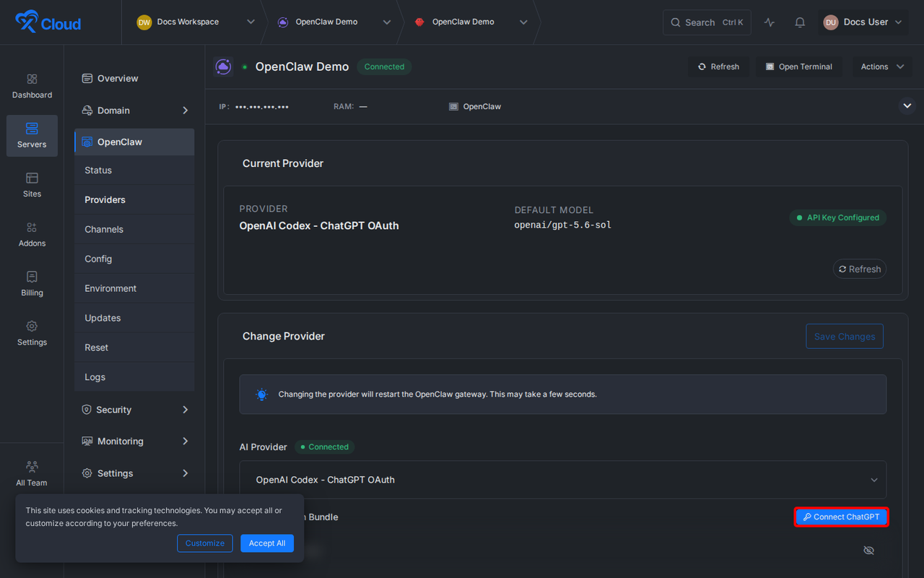Open the Reset page
The height and width of the screenshot is (578, 924).
pyautogui.click(x=134, y=348)
